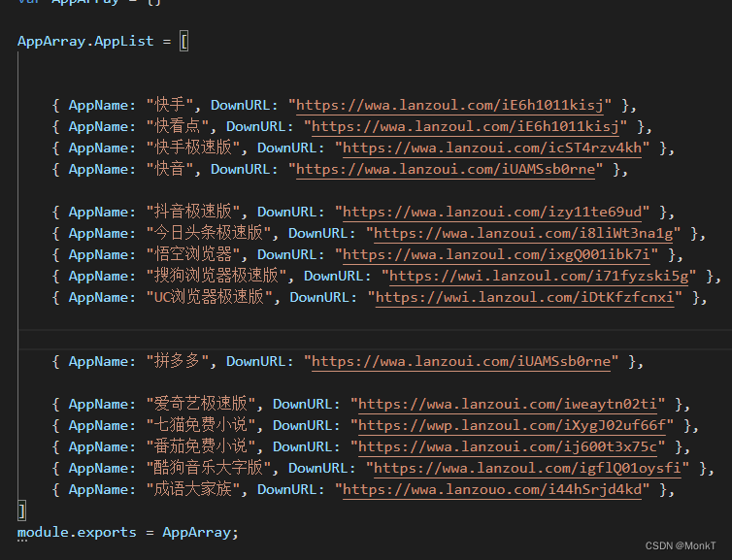This screenshot has height=560, width=732.
Task: Open the lanzoul link in the 快手 row
Action: point(449,105)
